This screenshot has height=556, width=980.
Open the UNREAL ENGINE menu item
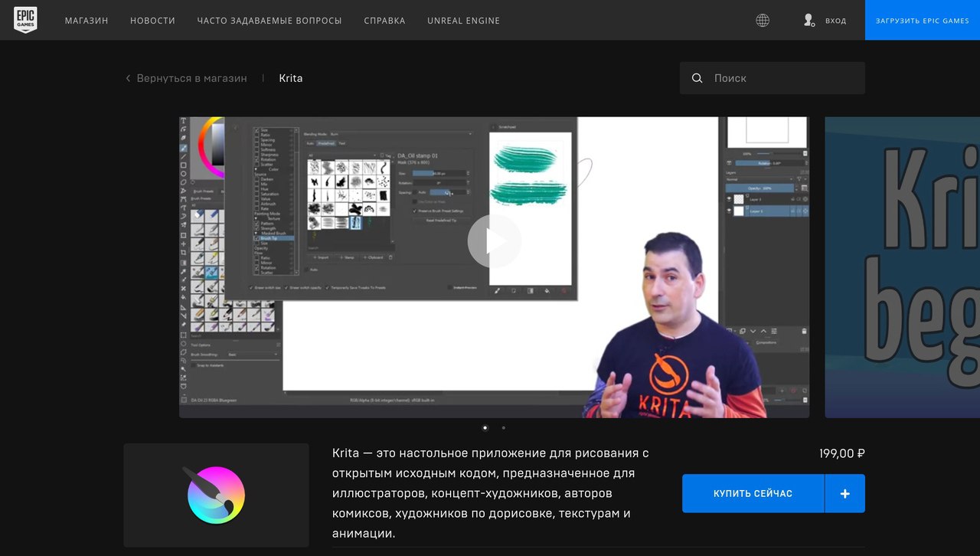coord(463,21)
